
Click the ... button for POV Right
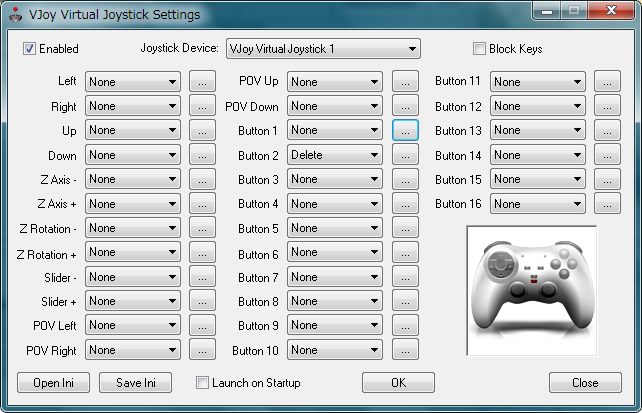point(202,349)
